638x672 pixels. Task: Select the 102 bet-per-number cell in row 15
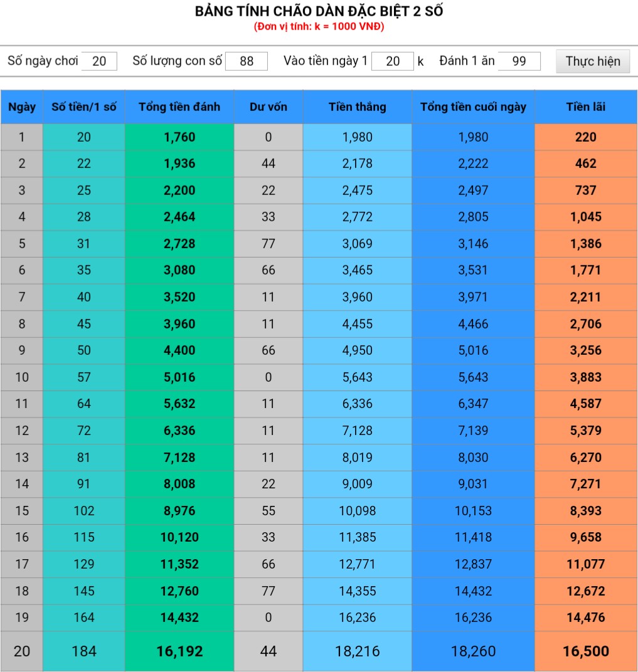[84, 511]
